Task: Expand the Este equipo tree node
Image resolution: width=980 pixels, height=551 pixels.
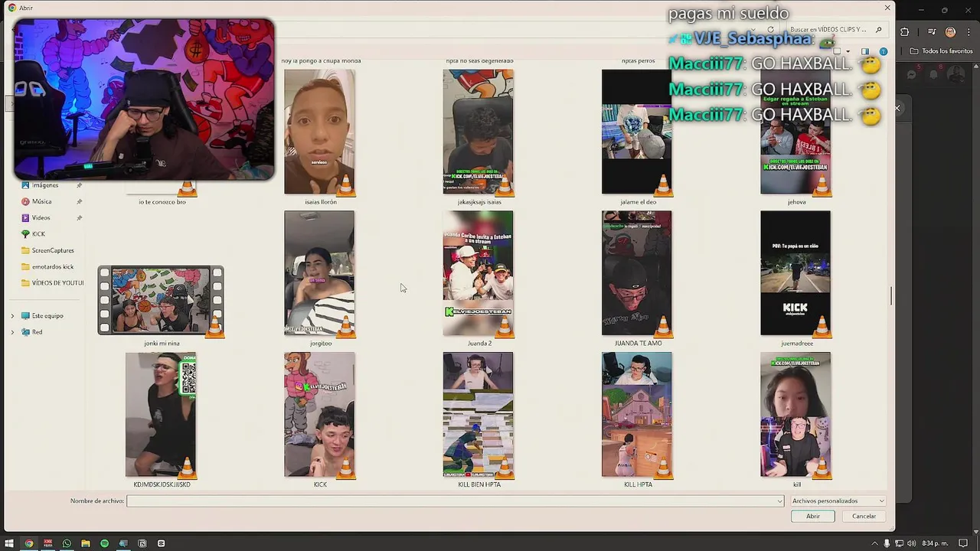Action: coord(12,315)
